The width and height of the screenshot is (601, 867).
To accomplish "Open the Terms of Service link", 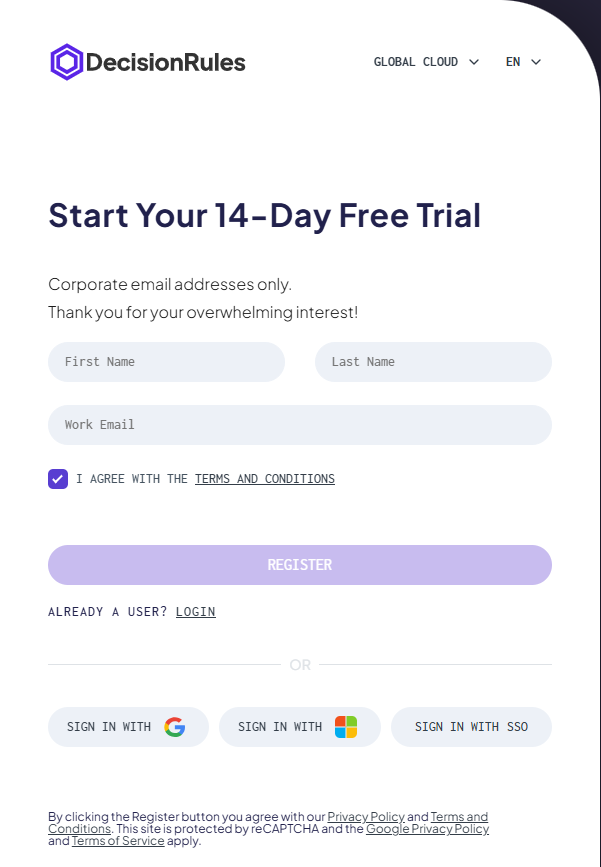I will 118,841.
